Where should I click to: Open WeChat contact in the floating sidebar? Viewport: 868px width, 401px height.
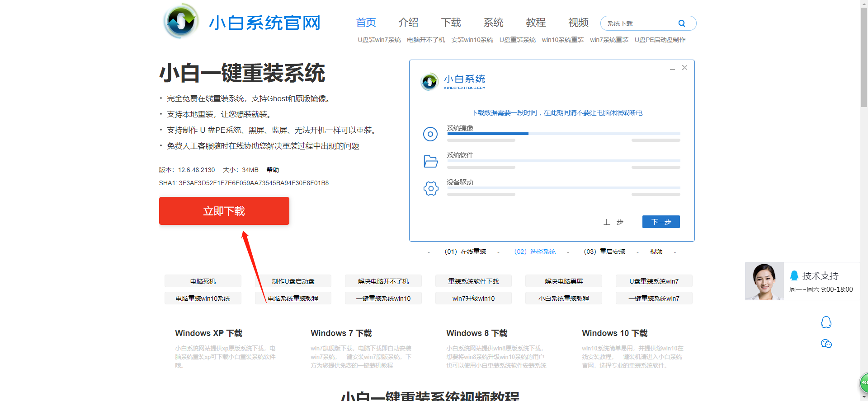(x=826, y=344)
